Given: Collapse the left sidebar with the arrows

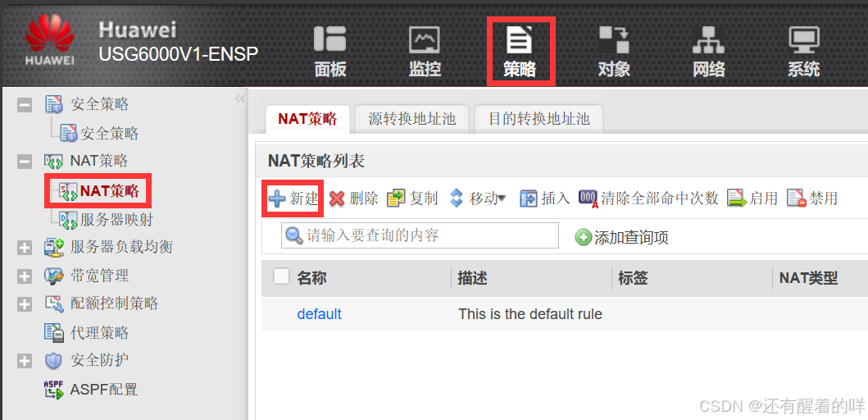Looking at the screenshot, I should [239, 99].
